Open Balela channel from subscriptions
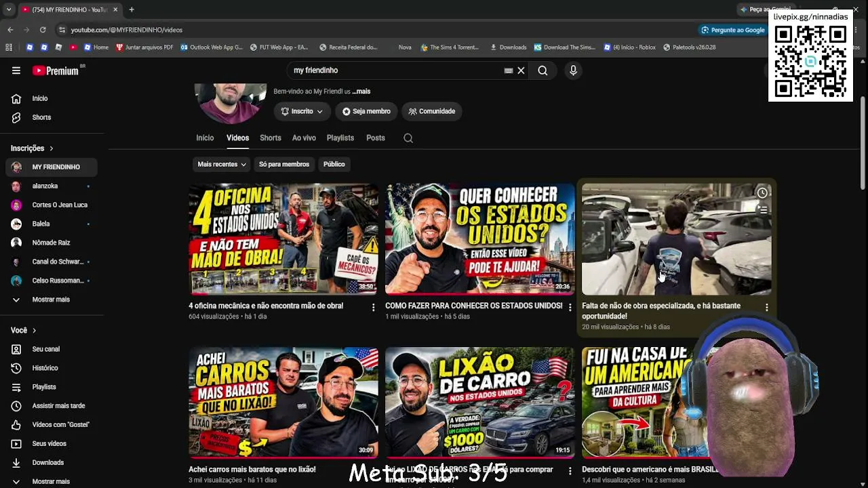This screenshot has width=868, height=488. pos(52,224)
